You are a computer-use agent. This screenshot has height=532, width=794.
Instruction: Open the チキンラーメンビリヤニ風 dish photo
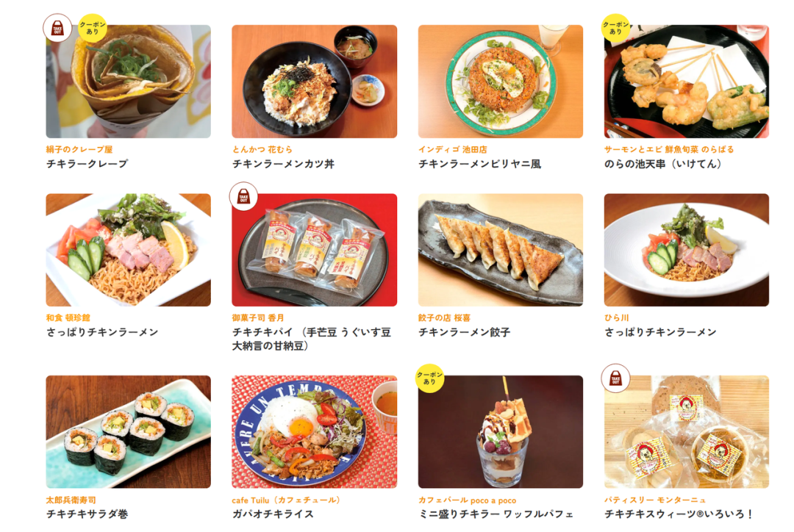point(501,82)
